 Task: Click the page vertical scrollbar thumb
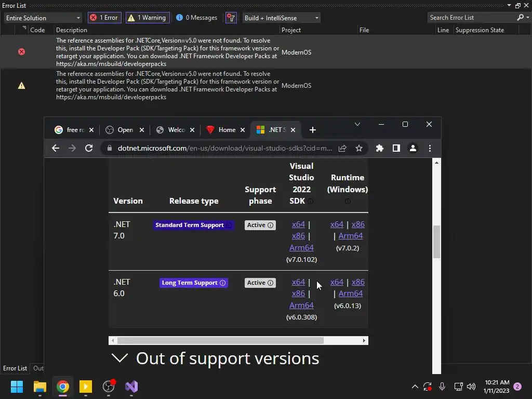coord(436,242)
